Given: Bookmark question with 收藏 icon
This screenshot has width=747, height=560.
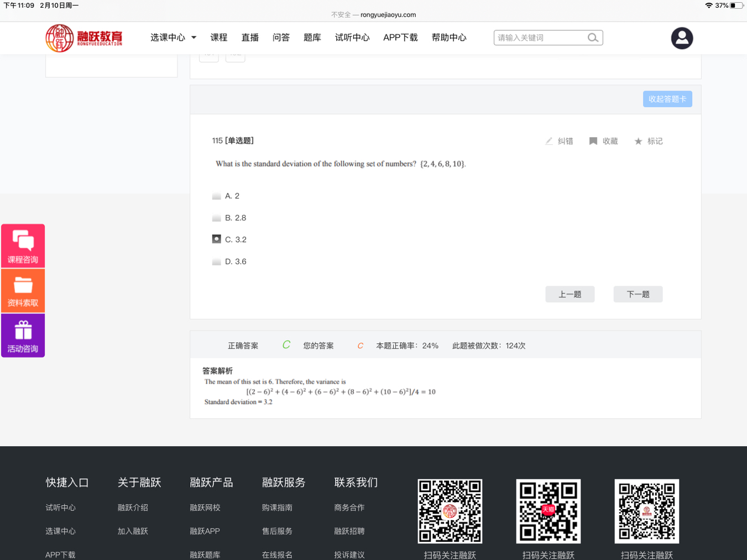Looking at the screenshot, I should [593, 141].
